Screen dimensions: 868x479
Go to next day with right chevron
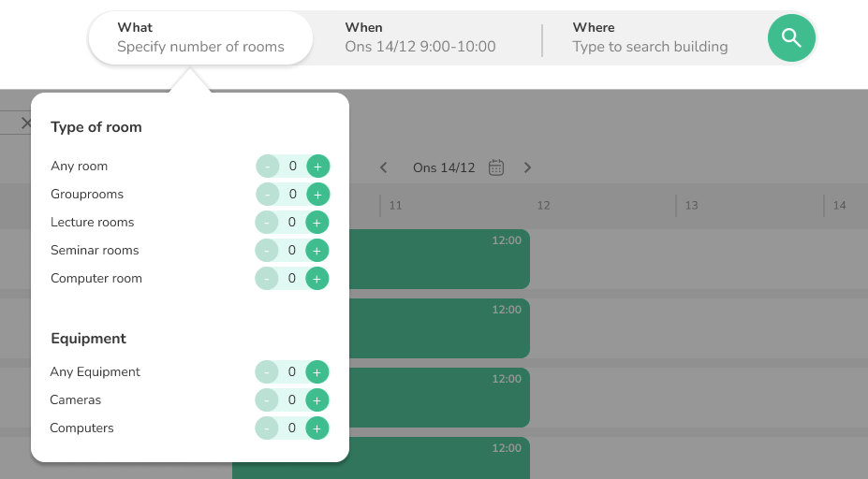tap(527, 167)
